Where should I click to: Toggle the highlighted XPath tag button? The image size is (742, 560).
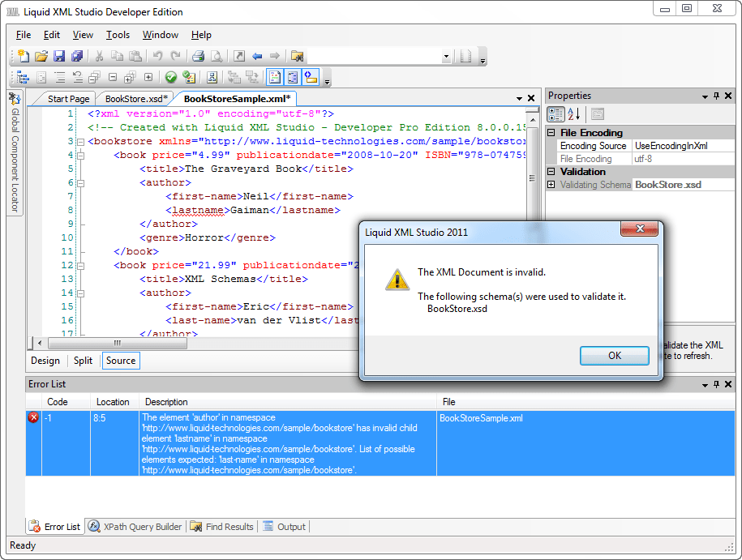(x=311, y=77)
